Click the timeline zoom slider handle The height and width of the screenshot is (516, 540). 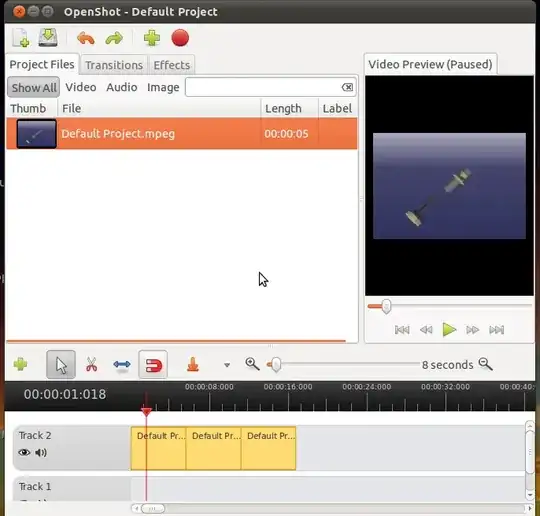tap(276, 364)
